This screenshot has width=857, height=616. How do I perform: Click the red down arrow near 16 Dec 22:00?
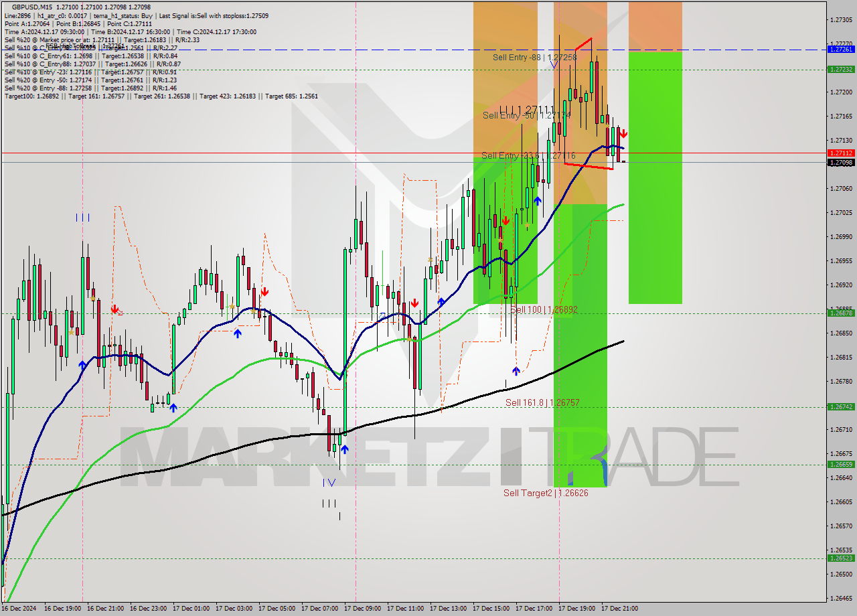[x=115, y=309]
